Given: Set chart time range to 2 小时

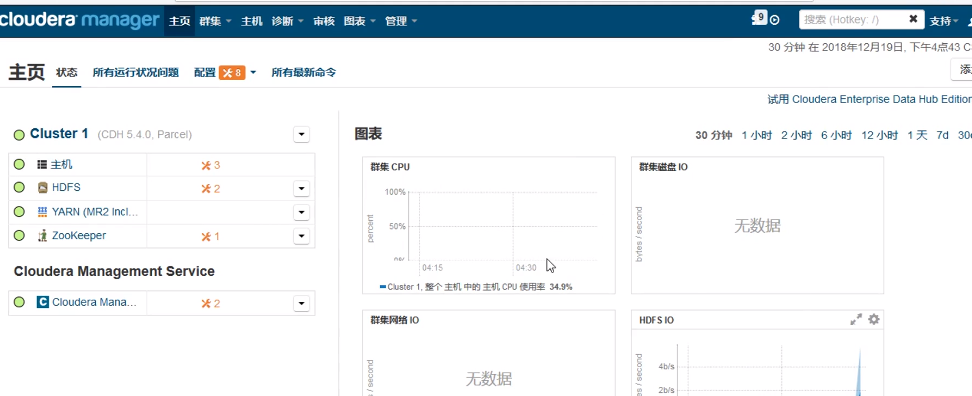Looking at the screenshot, I should tap(797, 136).
